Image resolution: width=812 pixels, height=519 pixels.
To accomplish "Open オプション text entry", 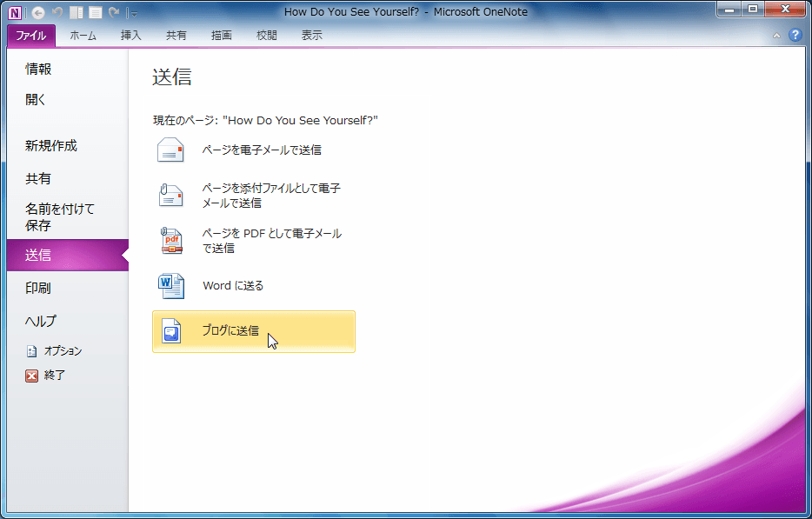I will 63,351.
